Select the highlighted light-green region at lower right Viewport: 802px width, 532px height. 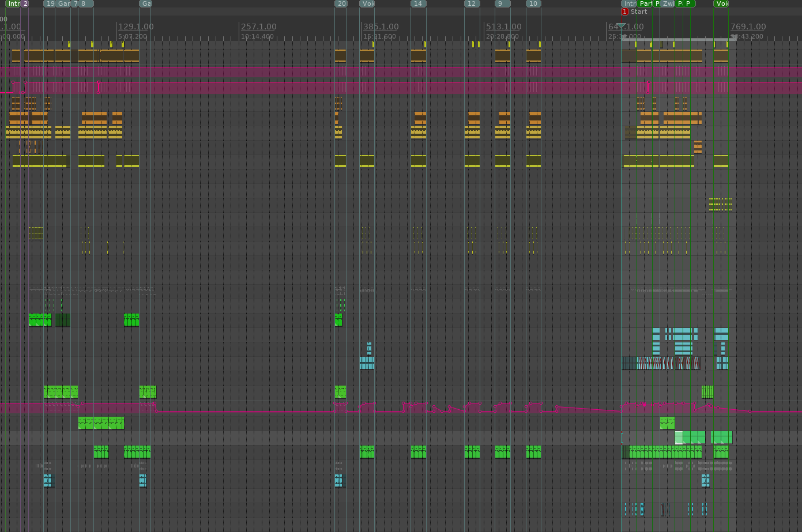point(679,437)
